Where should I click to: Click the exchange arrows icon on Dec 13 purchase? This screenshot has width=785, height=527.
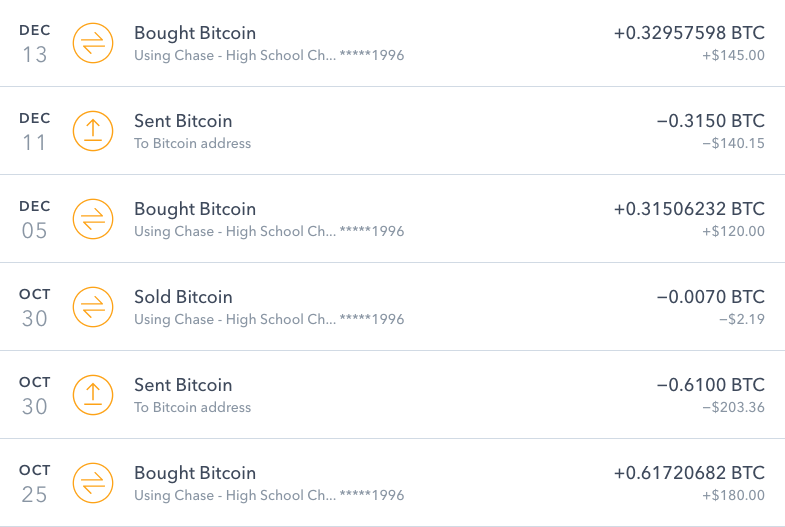tap(93, 43)
